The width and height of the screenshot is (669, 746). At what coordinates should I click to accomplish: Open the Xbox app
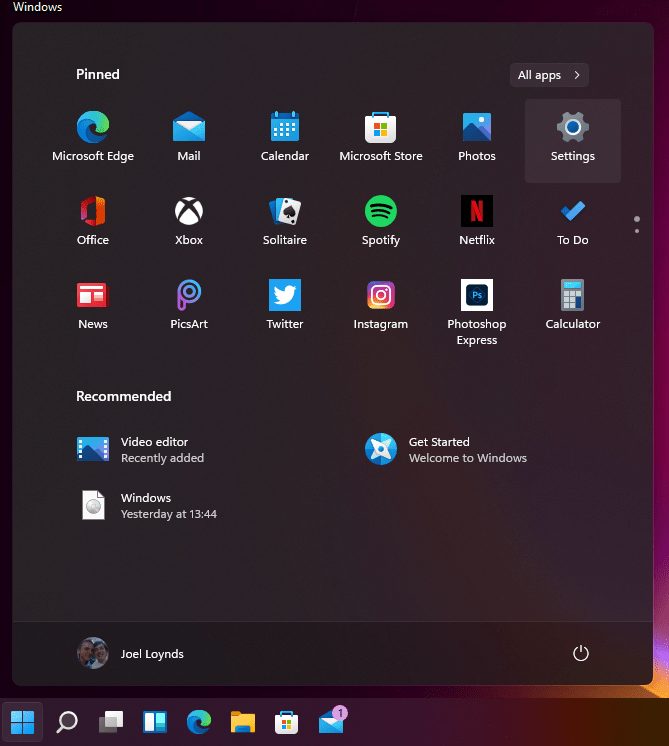click(189, 221)
